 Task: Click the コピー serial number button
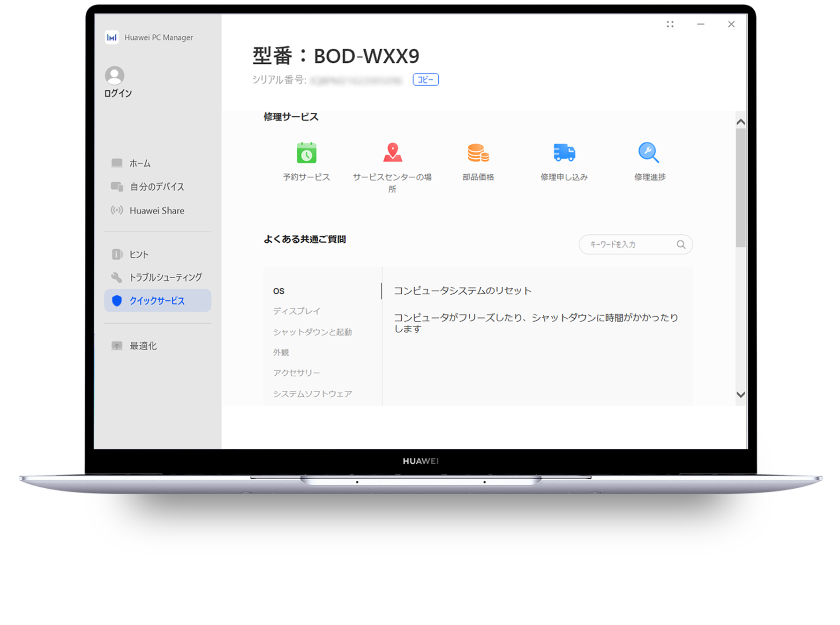426,80
